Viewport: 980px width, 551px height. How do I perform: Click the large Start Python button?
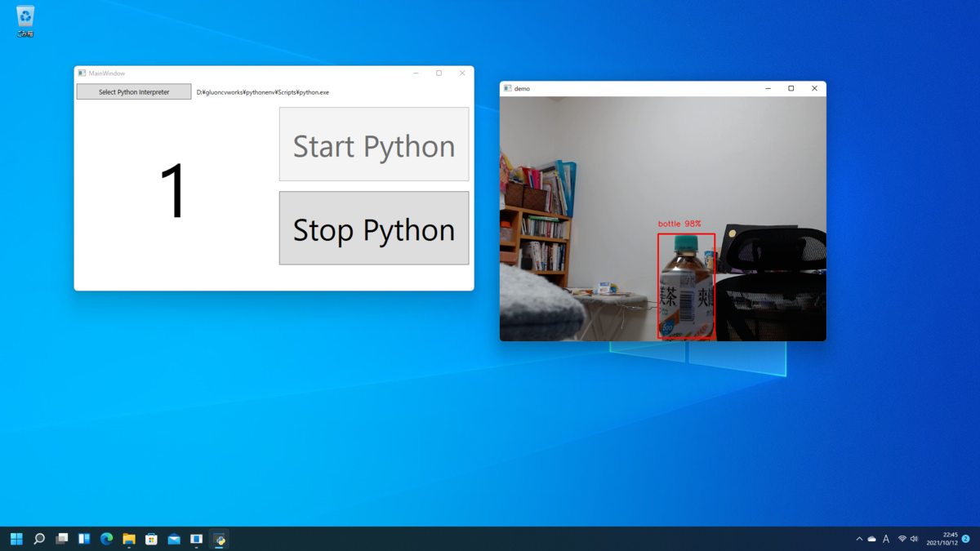click(374, 144)
